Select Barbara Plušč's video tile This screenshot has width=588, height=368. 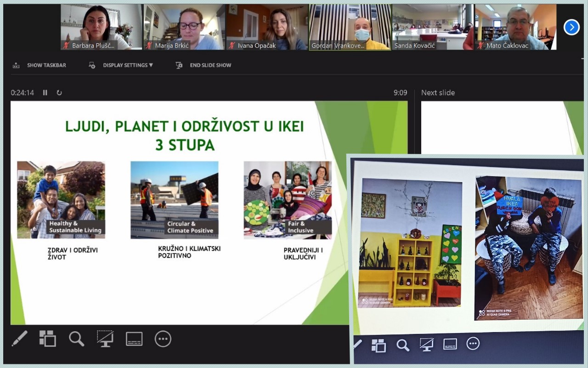coord(102,27)
